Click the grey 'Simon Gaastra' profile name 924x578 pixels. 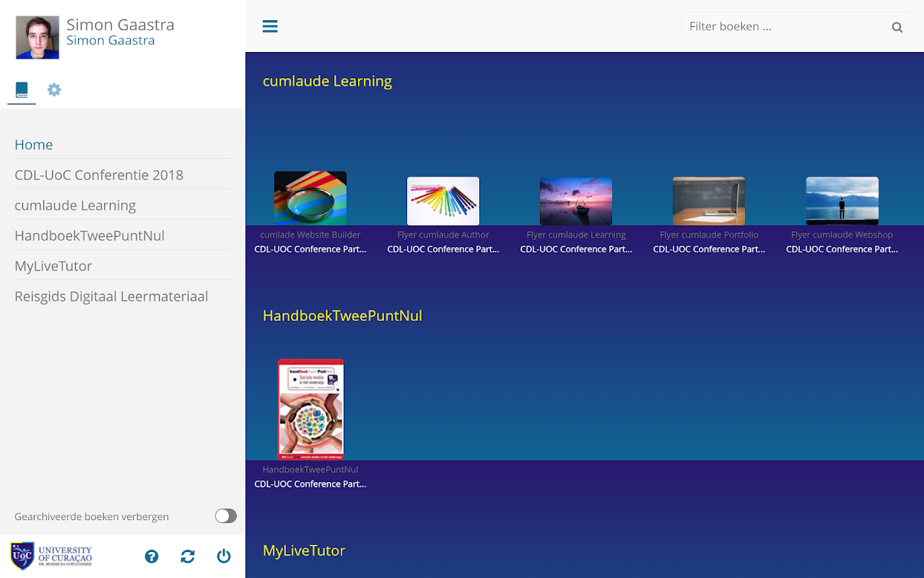121,25
